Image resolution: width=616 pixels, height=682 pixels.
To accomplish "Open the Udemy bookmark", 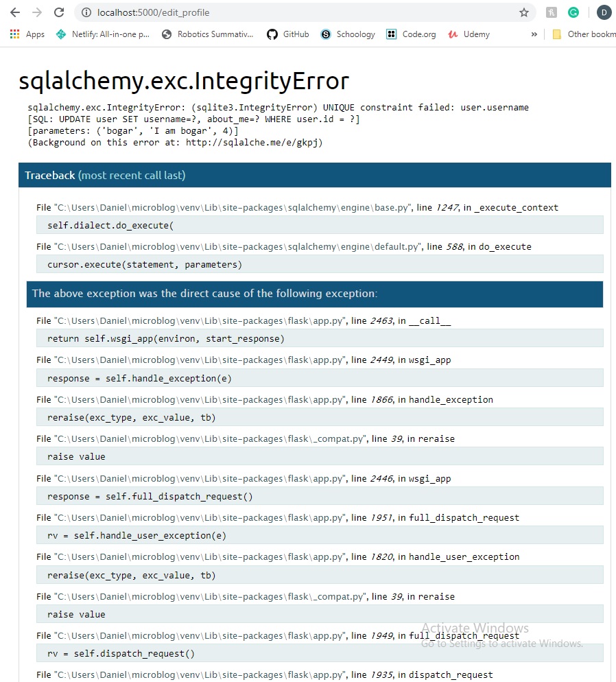I will (469, 34).
